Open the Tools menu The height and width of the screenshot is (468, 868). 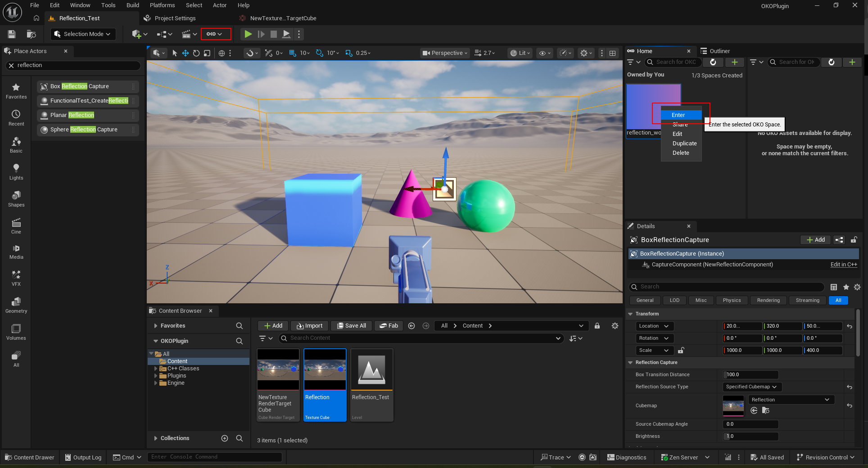click(x=108, y=5)
